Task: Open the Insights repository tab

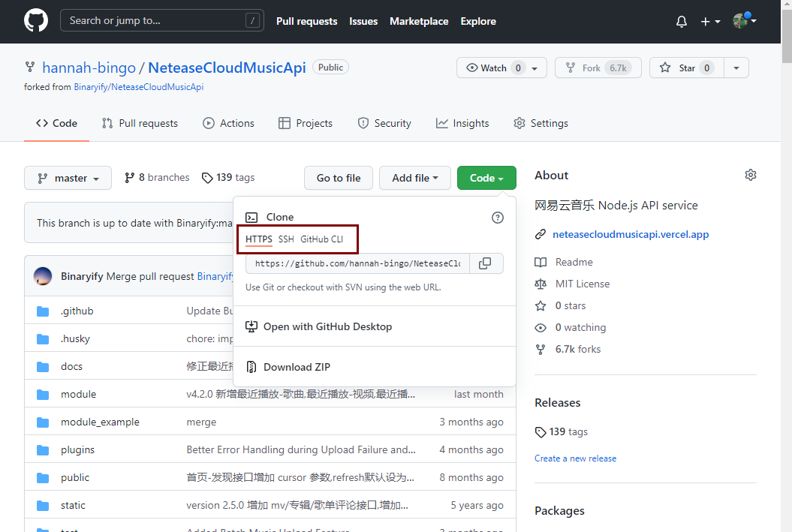Action: 462,123
